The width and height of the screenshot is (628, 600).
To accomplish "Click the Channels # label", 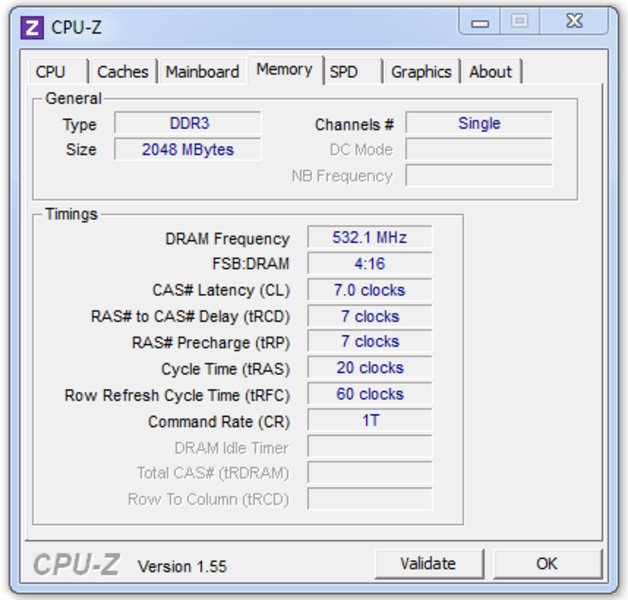I will coord(354,125).
